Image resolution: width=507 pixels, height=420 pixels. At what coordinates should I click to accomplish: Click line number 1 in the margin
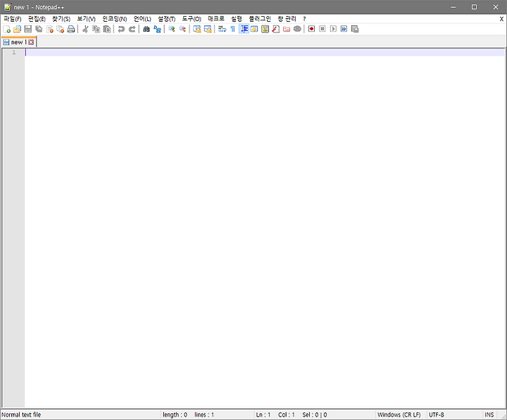pos(14,52)
